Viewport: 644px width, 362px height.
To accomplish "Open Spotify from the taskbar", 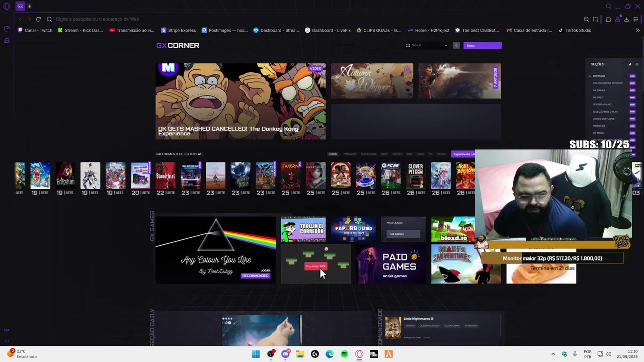I will click(x=344, y=354).
